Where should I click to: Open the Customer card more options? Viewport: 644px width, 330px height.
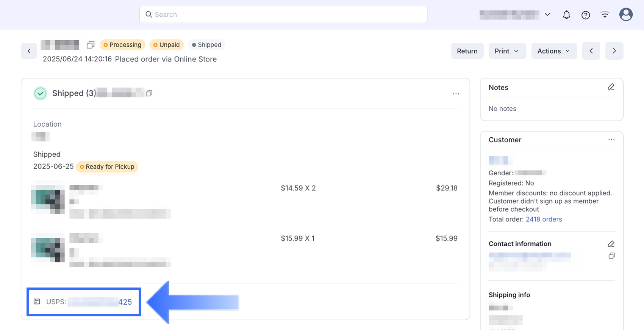pos(611,140)
